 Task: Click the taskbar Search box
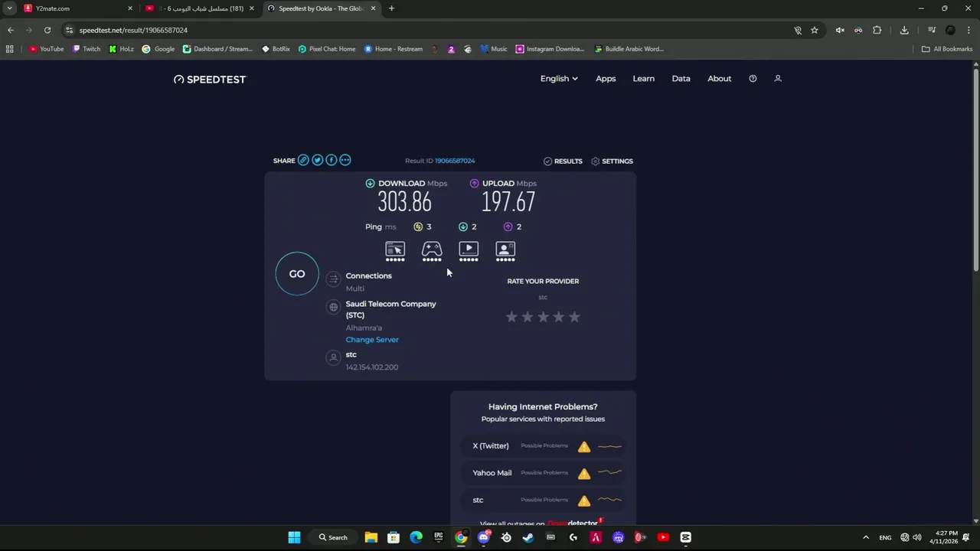pyautogui.click(x=333, y=537)
